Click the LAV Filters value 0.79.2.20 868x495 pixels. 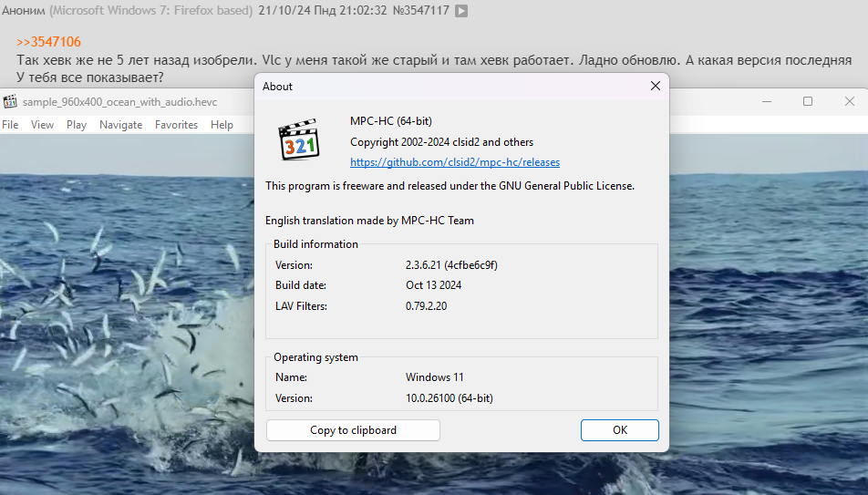tap(427, 306)
